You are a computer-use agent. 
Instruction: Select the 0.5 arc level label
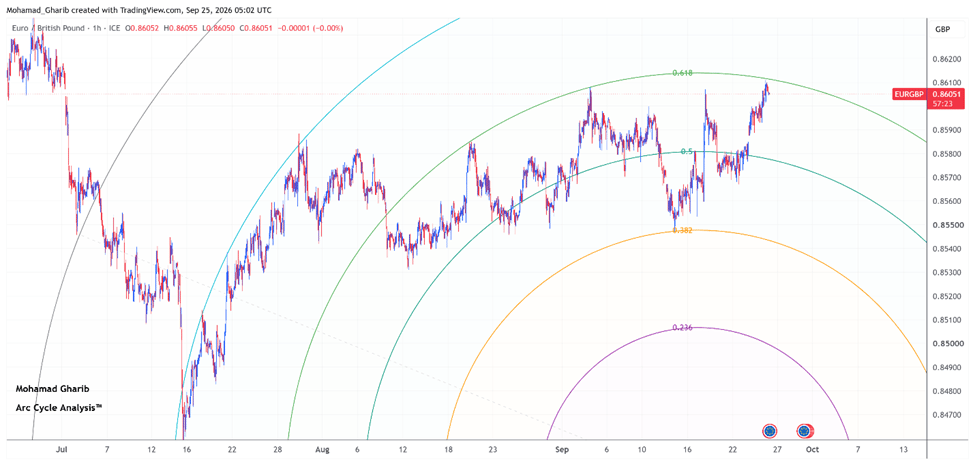pyautogui.click(x=686, y=152)
